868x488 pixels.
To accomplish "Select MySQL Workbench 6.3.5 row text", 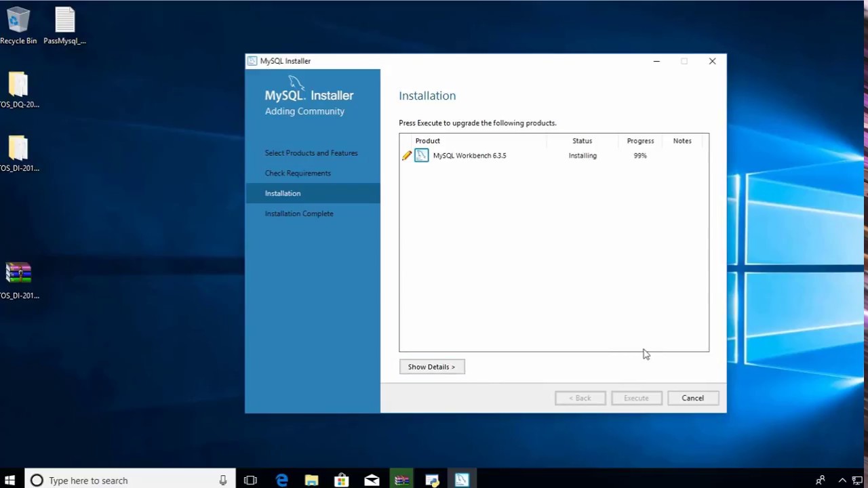I will [469, 156].
